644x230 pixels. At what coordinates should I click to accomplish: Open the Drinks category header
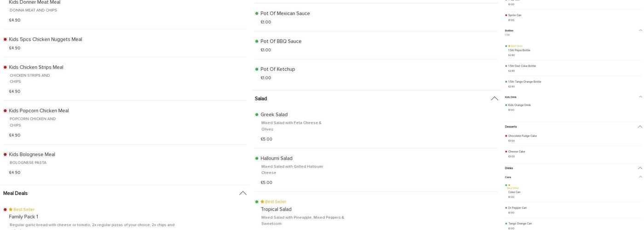(509, 168)
